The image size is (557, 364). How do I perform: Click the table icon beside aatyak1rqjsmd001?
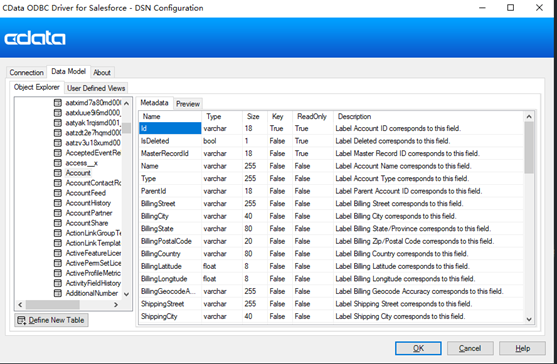coord(58,123)
